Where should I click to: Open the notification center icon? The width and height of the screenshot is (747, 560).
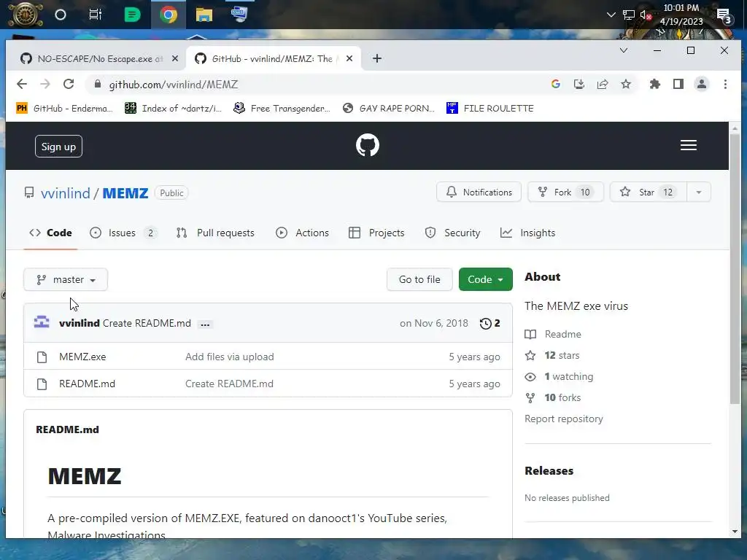point(724,16)
